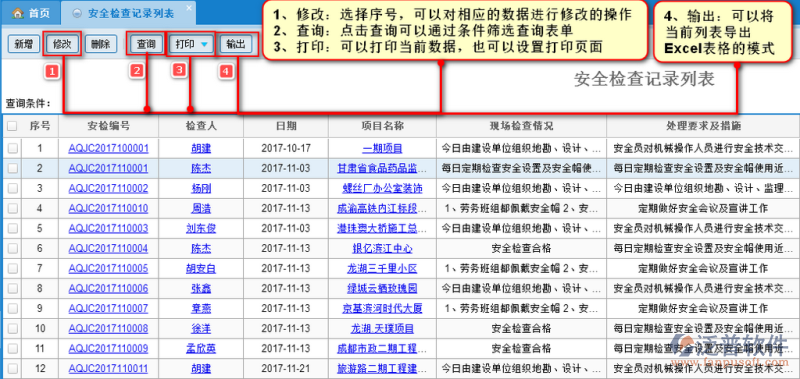Open project 龙湖三千里小区 link
The width and height of the screenshot is (800, 379).
[383, 268]
